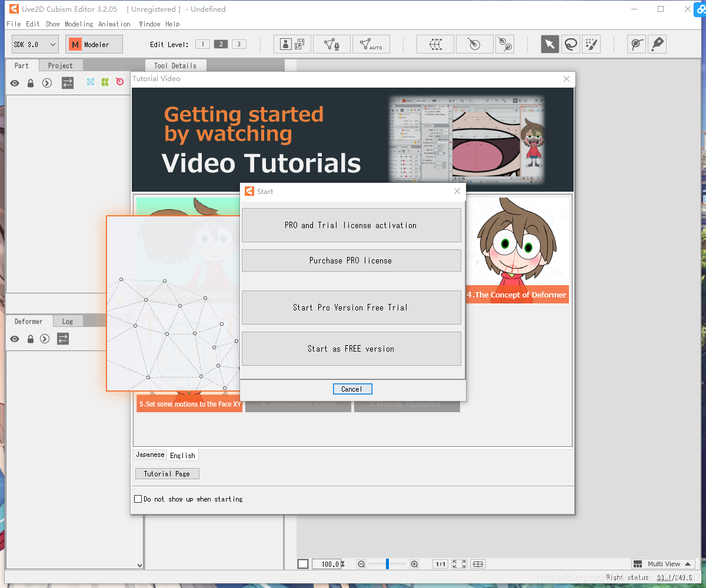Click the circled arrow icon in Part panel

pos(47,83)
